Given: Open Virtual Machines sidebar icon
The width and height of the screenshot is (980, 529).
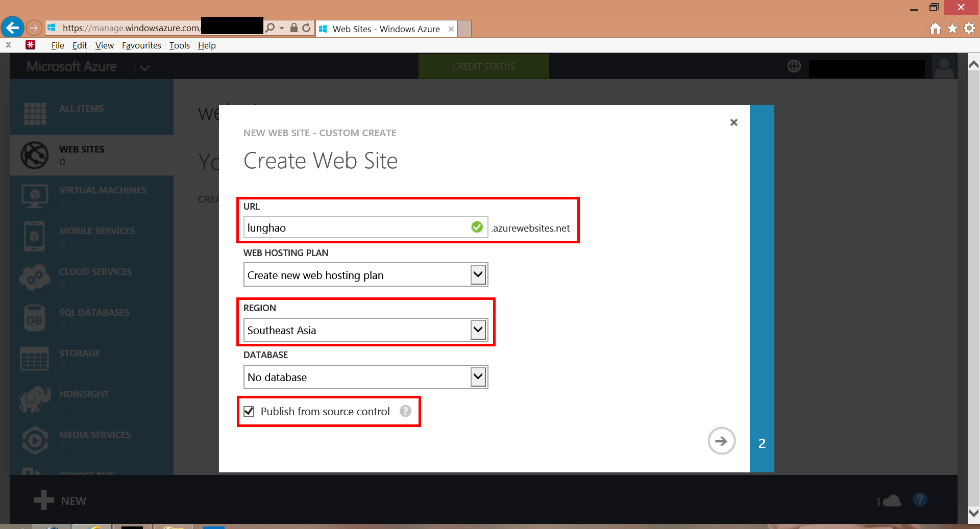Looking at the screenshot, I should [x=35, y=196].
